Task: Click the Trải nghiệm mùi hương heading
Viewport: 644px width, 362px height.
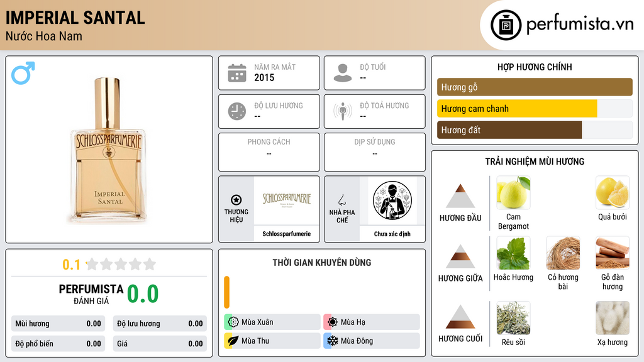Action: pyautogui.click(x=535, y=162)
